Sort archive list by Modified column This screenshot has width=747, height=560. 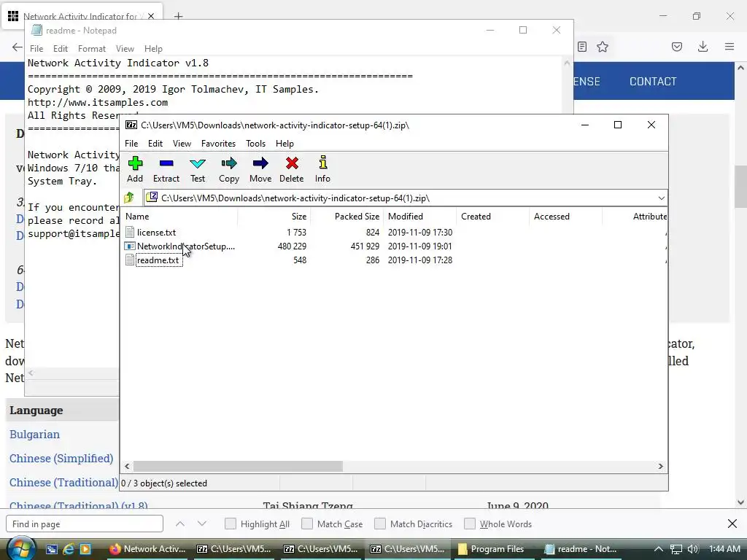(419, 216)
